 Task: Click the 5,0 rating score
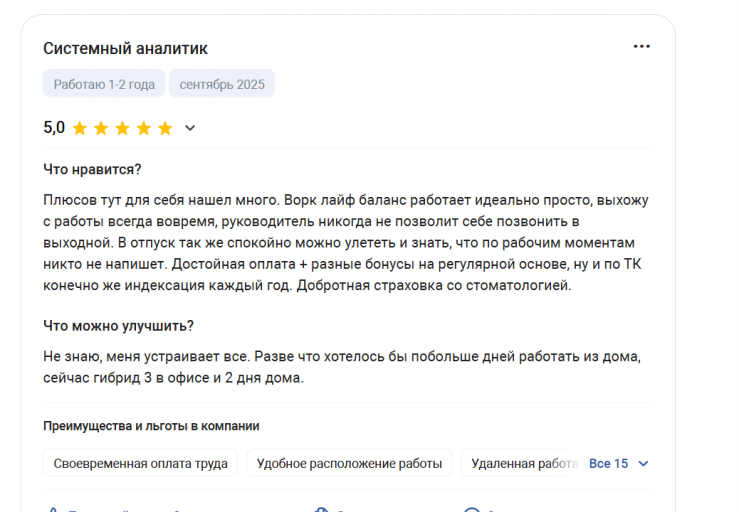point(54,128)
